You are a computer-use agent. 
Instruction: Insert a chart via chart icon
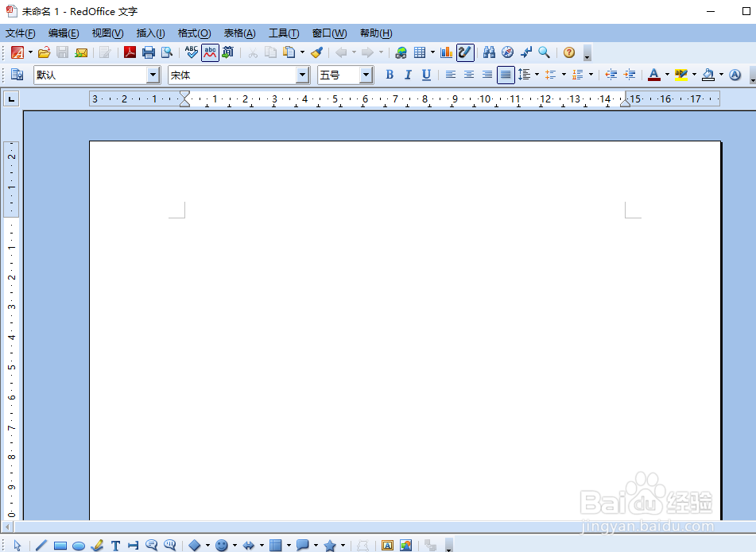447,52
